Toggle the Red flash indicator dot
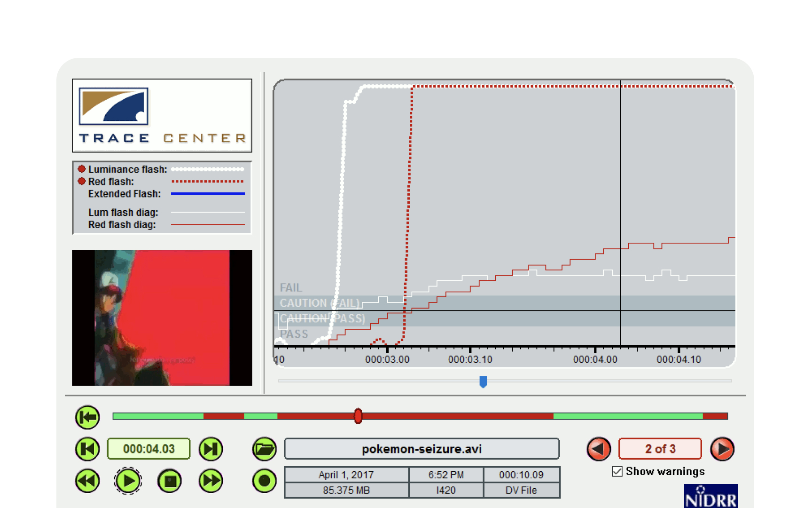This screenshot has width=812, height=508. tap(82, 181)
